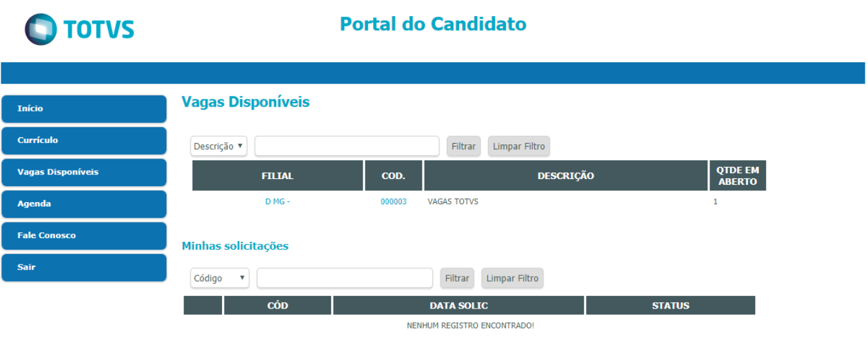
Task: Select Vagas Disponíveis in the sidebar
Action: tap(84, 172)
